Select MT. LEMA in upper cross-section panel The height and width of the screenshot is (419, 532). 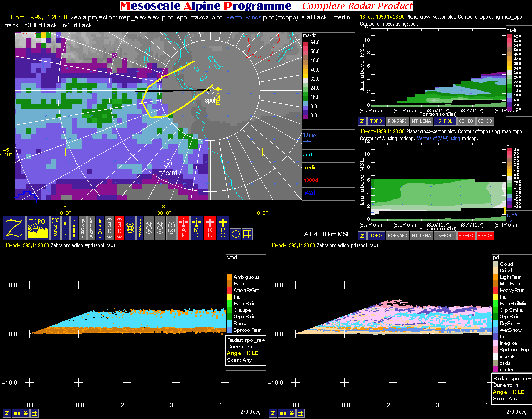(x=421, y=121)
